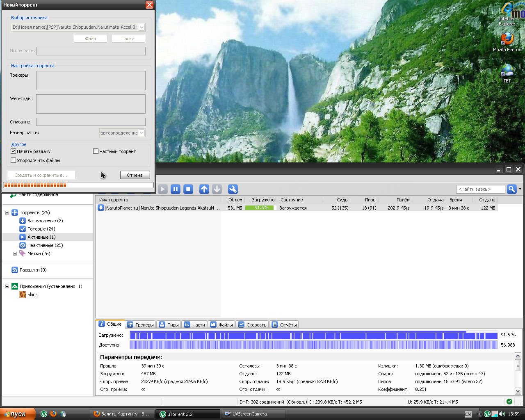Click the Папка button
Image resolution: width=525 pixels, height=420 pixels.
pos(128,39)
